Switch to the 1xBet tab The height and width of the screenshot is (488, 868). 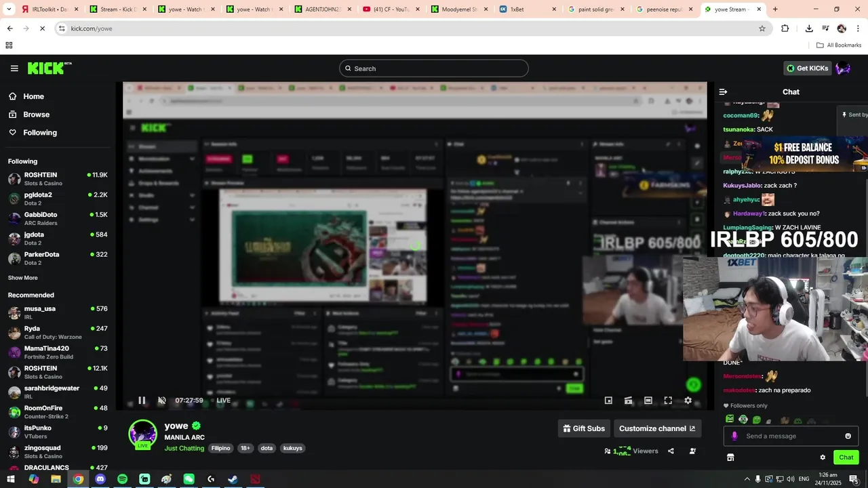coord(527,9)
